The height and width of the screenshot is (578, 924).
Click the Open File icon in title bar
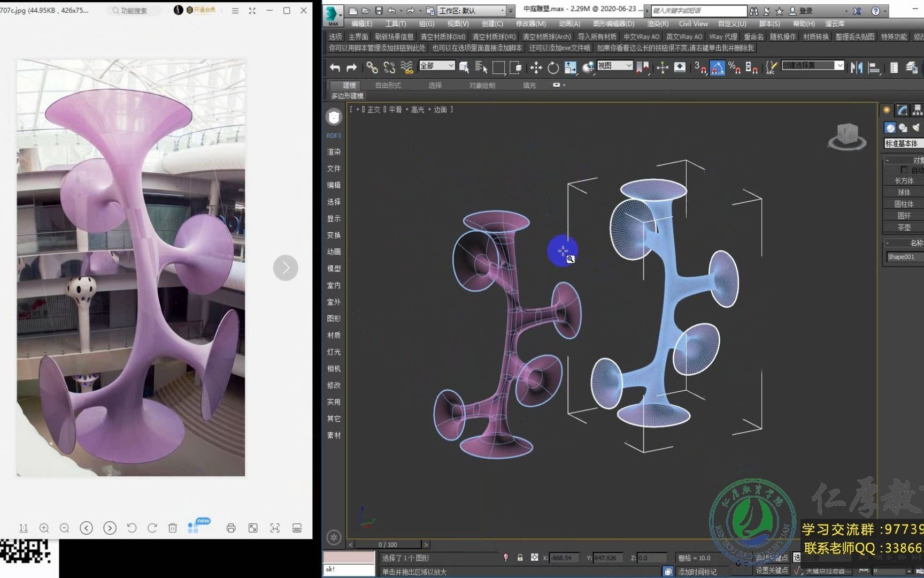tap(366, 11)
